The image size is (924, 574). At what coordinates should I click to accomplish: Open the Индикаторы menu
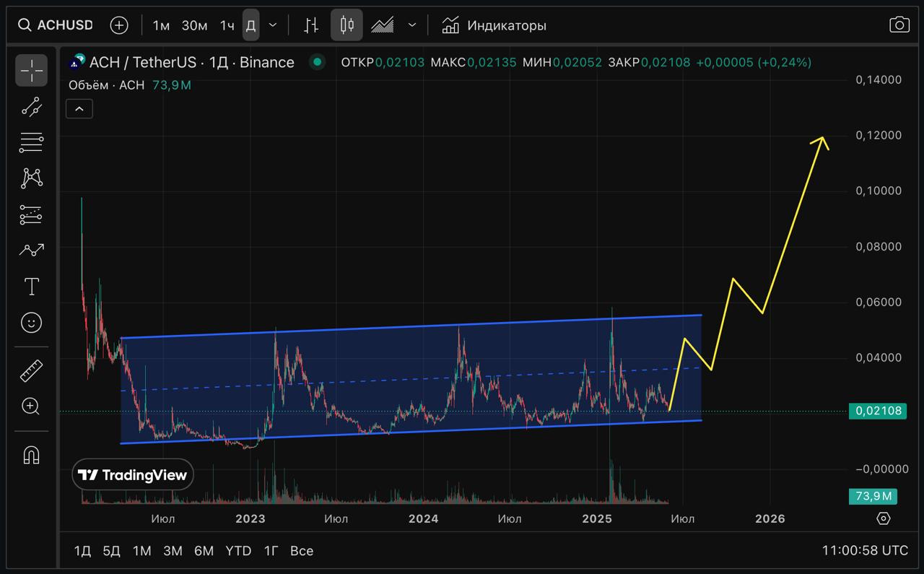coord(494,25)
